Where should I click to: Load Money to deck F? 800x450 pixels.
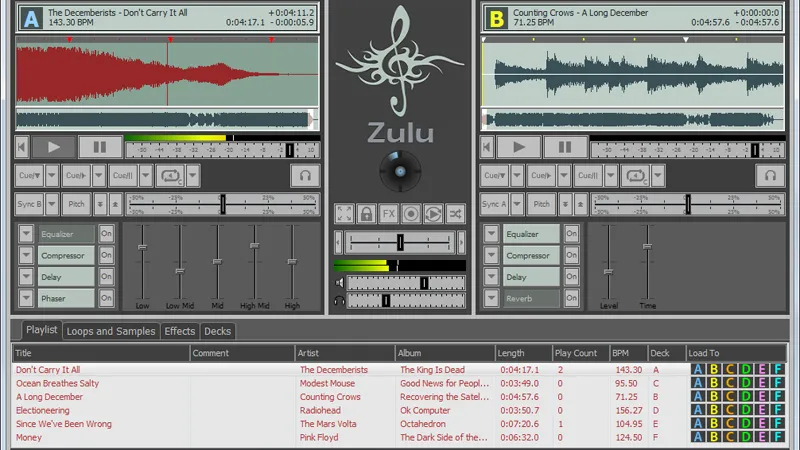[x=778, y=437]
